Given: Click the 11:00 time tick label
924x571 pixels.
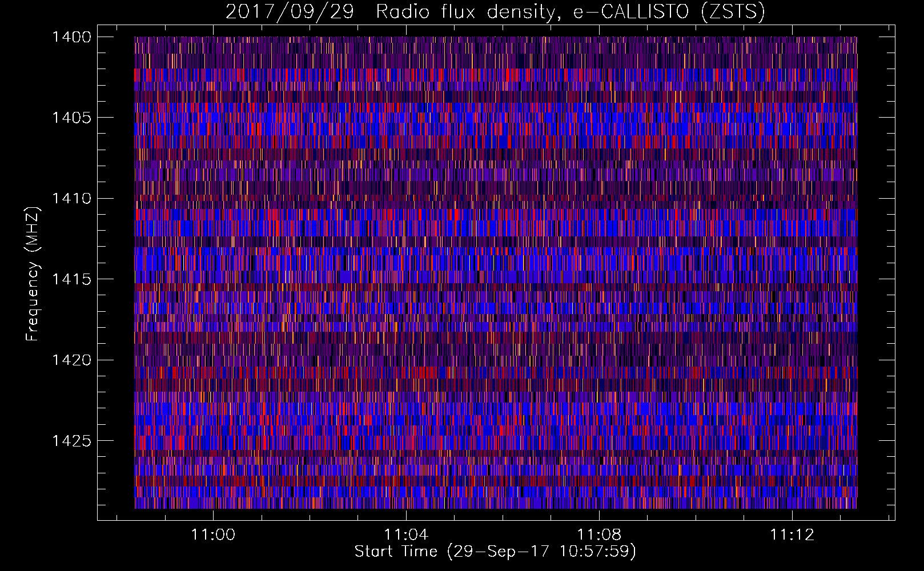Looking at the screenshot, I should [213, 535].
